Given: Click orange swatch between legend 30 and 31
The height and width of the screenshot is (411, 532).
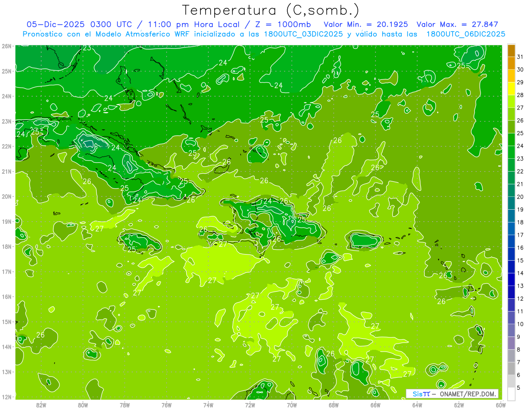Looking at the screenshot, I should 511,63.
